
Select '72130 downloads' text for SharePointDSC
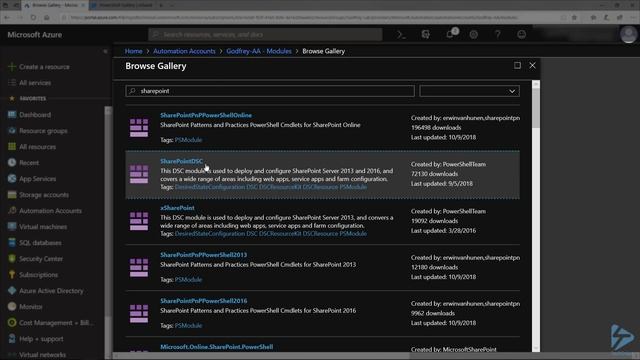tap(434, 174)
